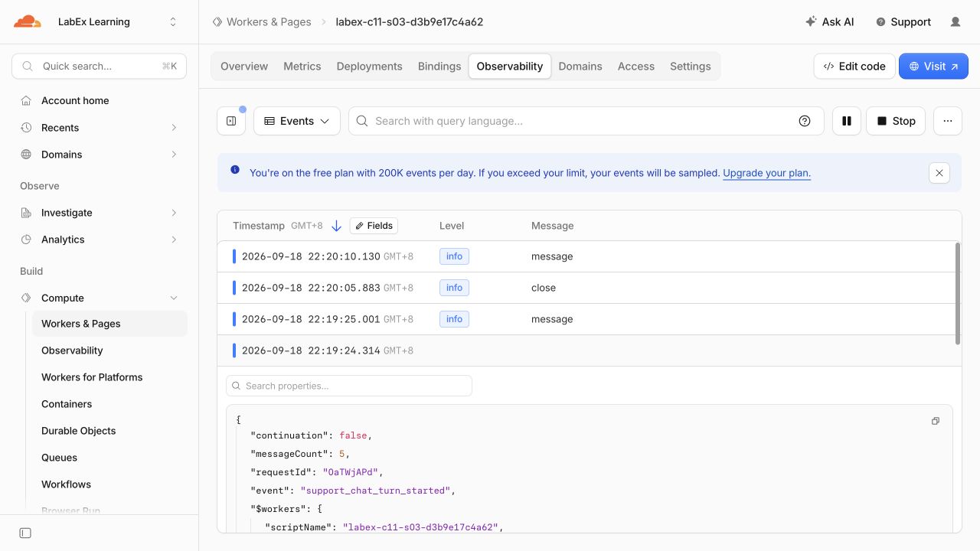Click the Analytics chart icon
The width and height of the screenshot is (980, 551).
click(26, 240)
